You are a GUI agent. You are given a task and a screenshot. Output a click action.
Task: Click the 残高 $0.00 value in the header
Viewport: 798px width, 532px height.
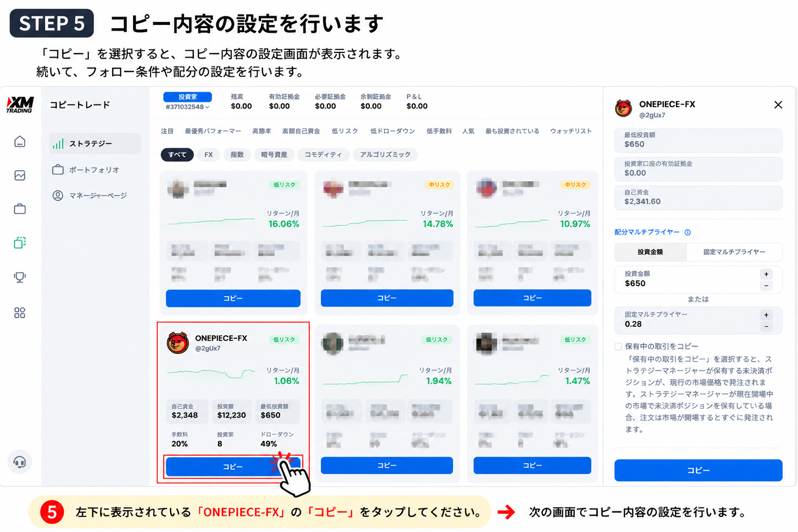point(241,106)
